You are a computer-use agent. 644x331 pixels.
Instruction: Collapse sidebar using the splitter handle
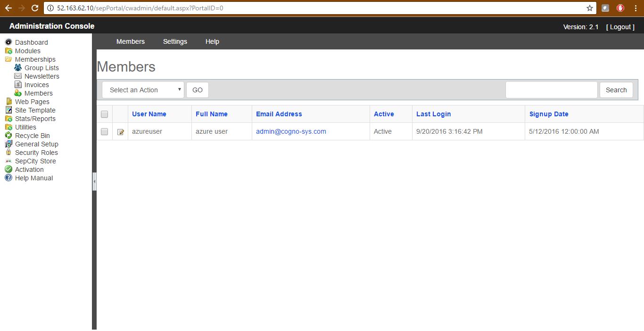pyautogui.click(x=94, y=181)
